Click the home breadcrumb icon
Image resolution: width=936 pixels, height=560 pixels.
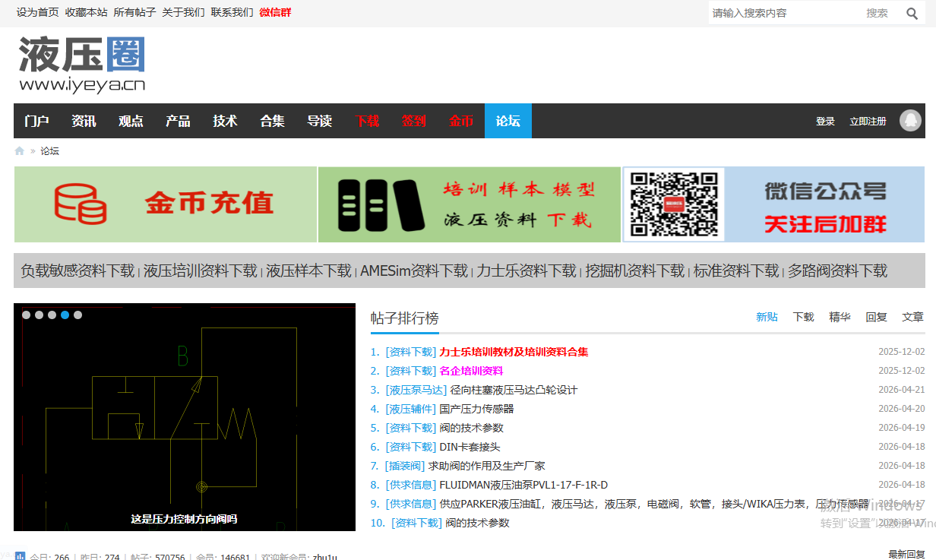click(20, 151)
